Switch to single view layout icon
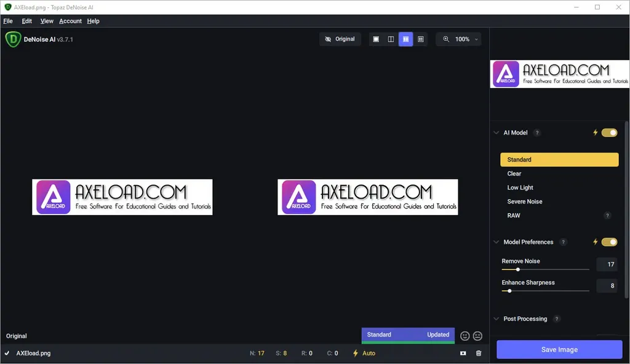630x364 pixels. (x=376, y=39)
